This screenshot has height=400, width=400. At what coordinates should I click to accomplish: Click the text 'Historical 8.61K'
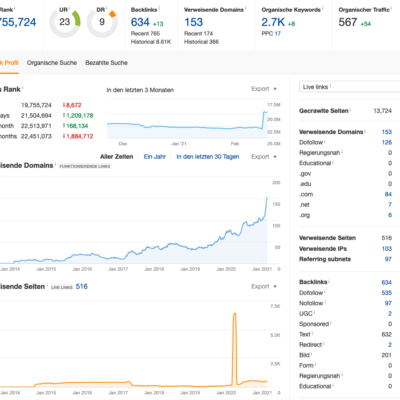[151, 42]
